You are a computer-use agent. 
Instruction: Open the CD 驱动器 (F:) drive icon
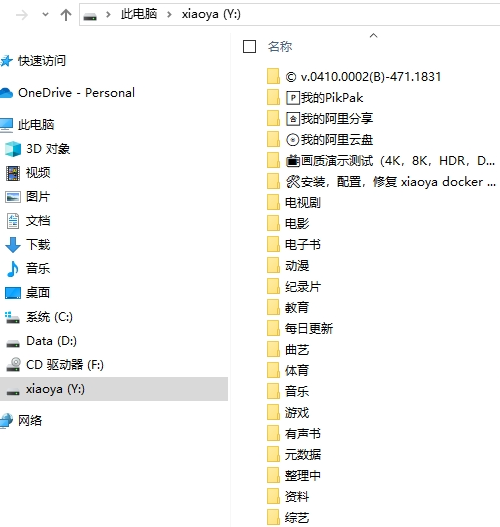click(14, 365)
